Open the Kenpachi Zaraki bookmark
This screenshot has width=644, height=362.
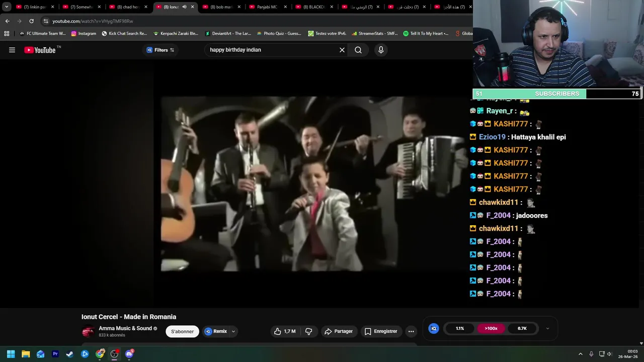point(176,34)
